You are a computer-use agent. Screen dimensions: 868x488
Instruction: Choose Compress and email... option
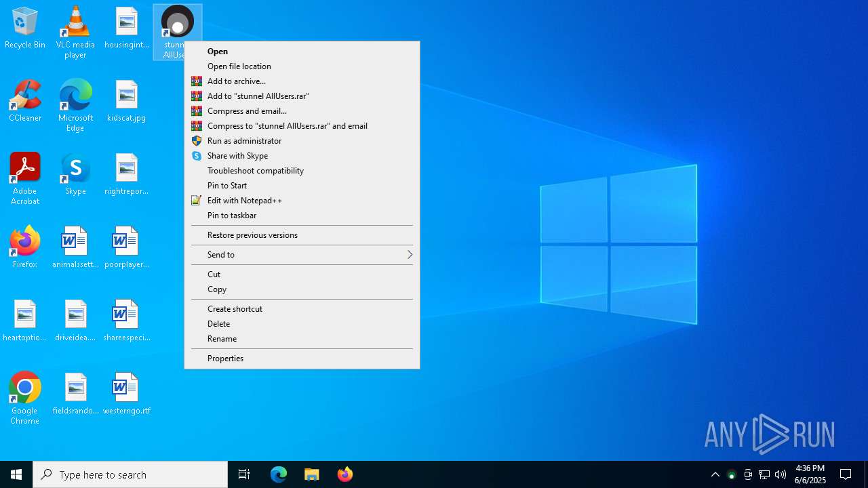[302, 111]
